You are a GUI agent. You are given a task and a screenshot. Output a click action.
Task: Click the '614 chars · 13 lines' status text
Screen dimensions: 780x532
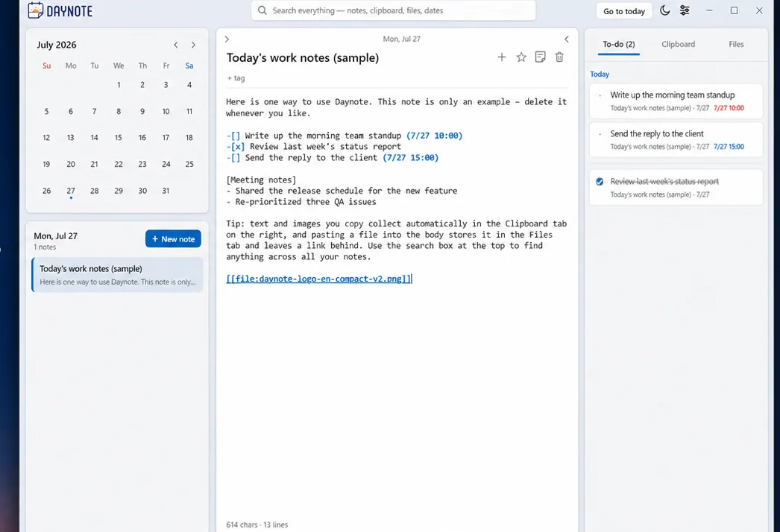coord(257,525)
